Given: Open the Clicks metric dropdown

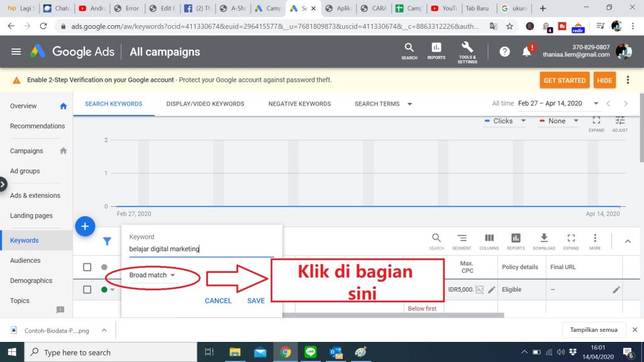Looking at the screenshot, I should click(x=505, y=121).
